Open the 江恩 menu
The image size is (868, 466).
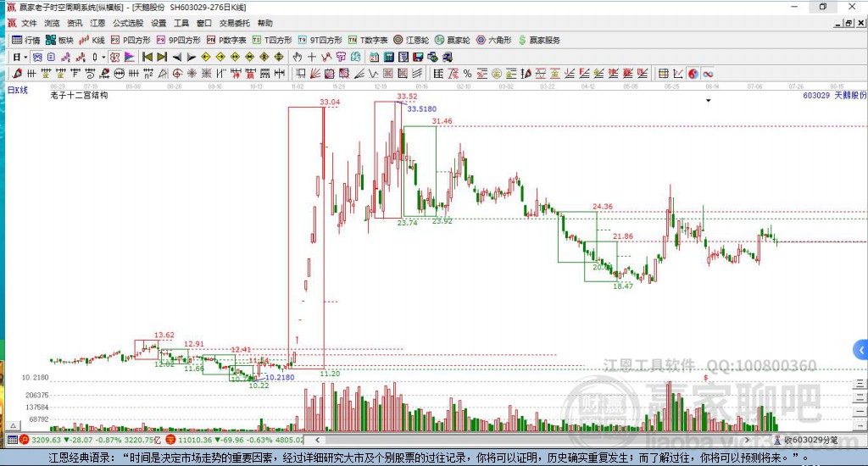[97, 23]
